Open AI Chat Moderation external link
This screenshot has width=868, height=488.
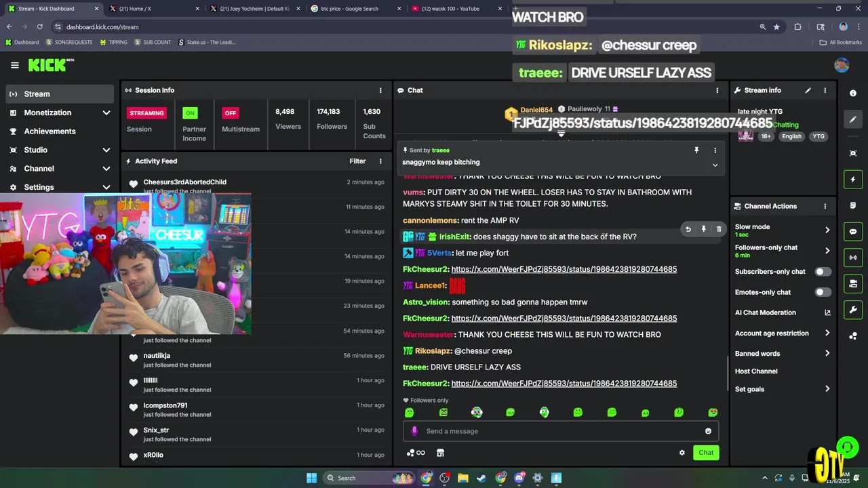(827, 312)
